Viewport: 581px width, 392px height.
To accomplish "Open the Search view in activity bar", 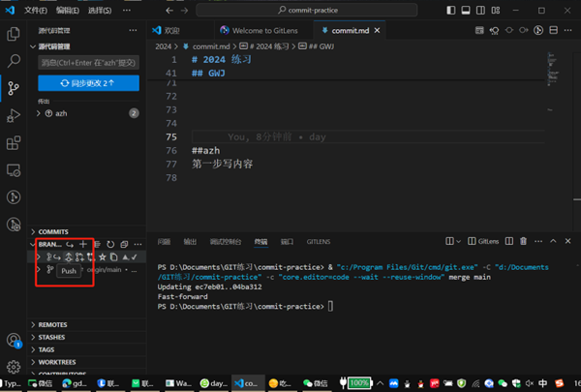I will (14, 61).
